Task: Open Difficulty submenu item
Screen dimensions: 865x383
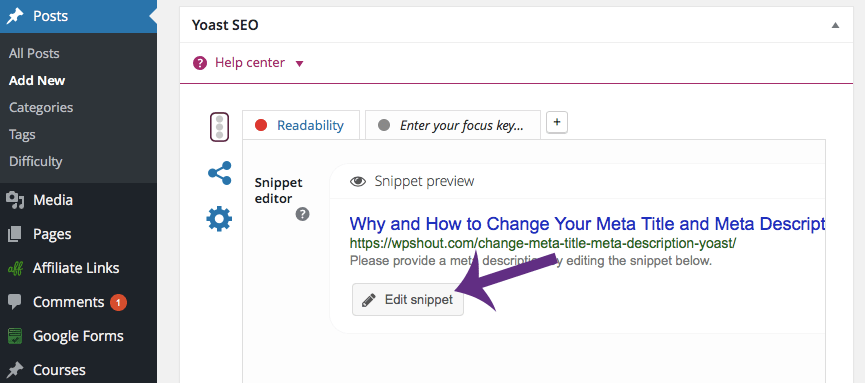Action: [x=35, y=162]
